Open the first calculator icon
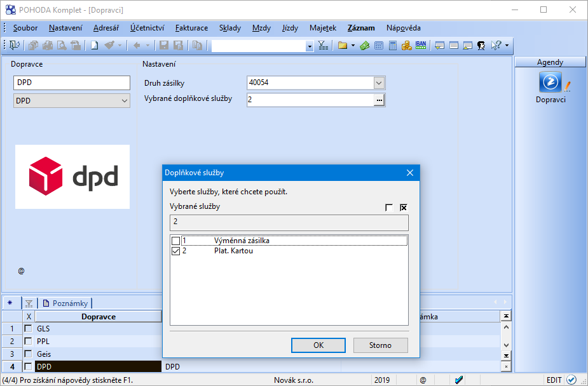588x386 pixels. point(379,46)
